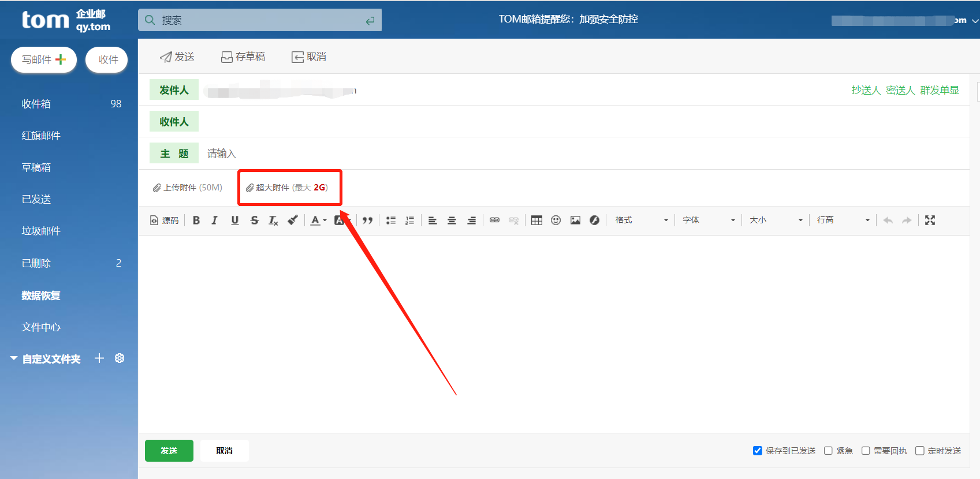Click the 收件 receive button
The image size is (980, 479).
[107, 59]
